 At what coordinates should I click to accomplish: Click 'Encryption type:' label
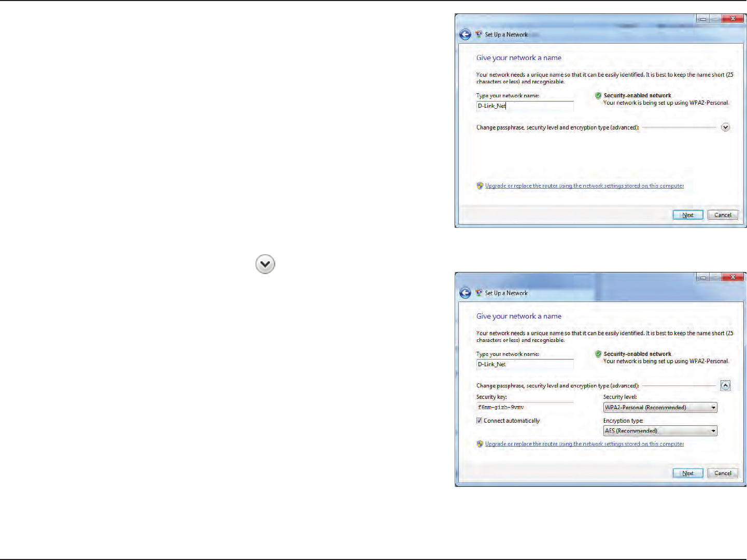point(623,421)
